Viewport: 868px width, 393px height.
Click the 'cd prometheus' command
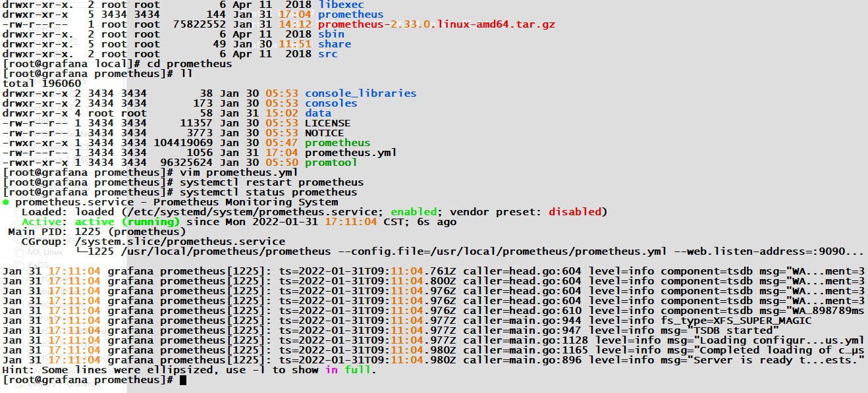click(x=190, y=64)
